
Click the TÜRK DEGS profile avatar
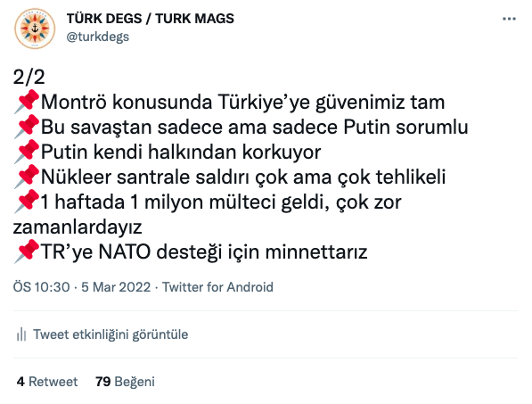(x=35, y=29)
